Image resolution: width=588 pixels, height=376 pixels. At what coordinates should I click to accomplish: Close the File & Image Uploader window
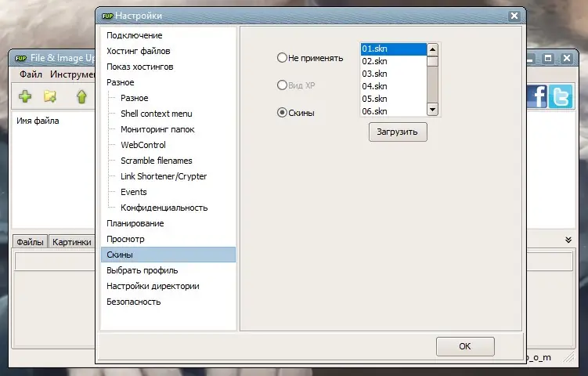(567, 58)
